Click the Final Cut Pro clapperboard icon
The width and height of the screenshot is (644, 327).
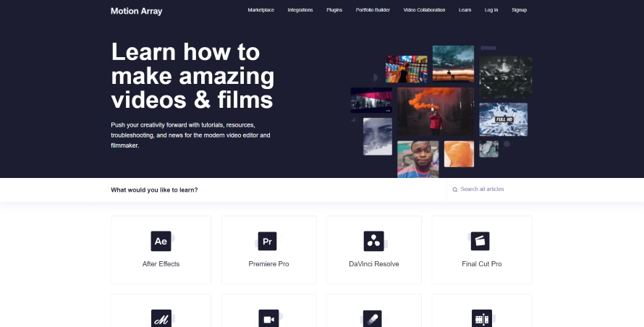[x=480, y=241]
